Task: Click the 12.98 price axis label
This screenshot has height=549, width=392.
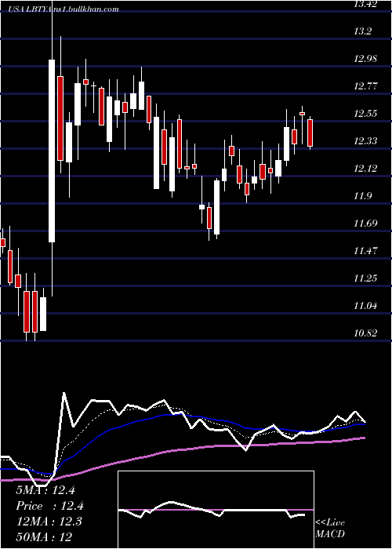Action: point(365,59)
